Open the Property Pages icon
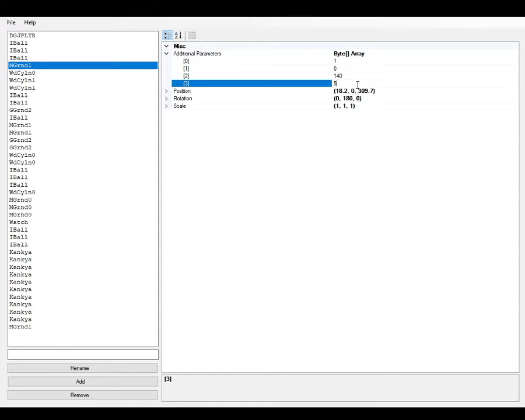The height and width of the screenshot is (420, 525). click(191, 36)
